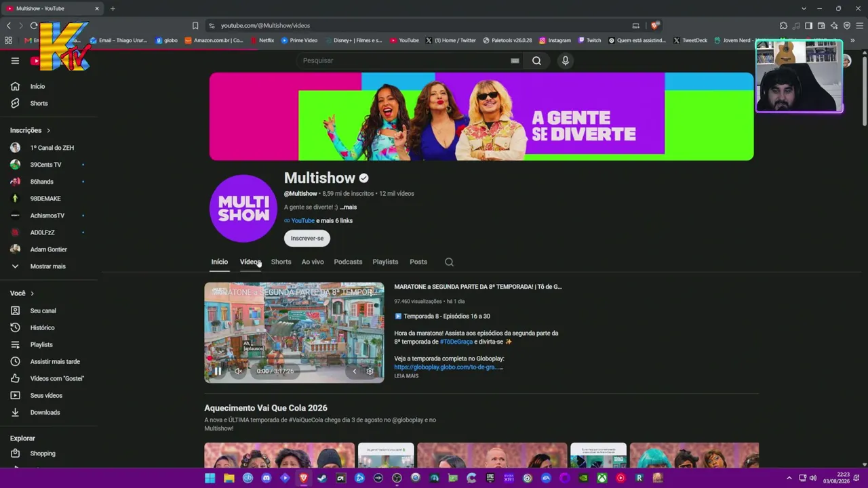This screenshot has height=488, width=868.
Task: Expand subscriptions with Mostrar mais
Action: 49,266
